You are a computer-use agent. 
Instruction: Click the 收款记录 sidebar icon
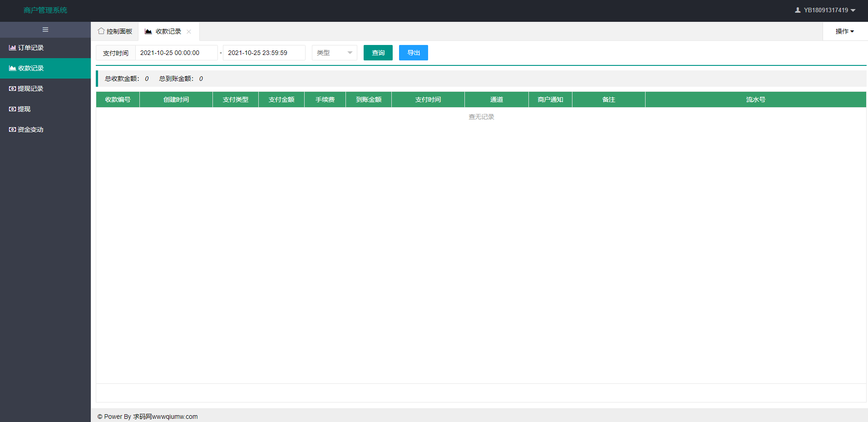click(12, 68)
